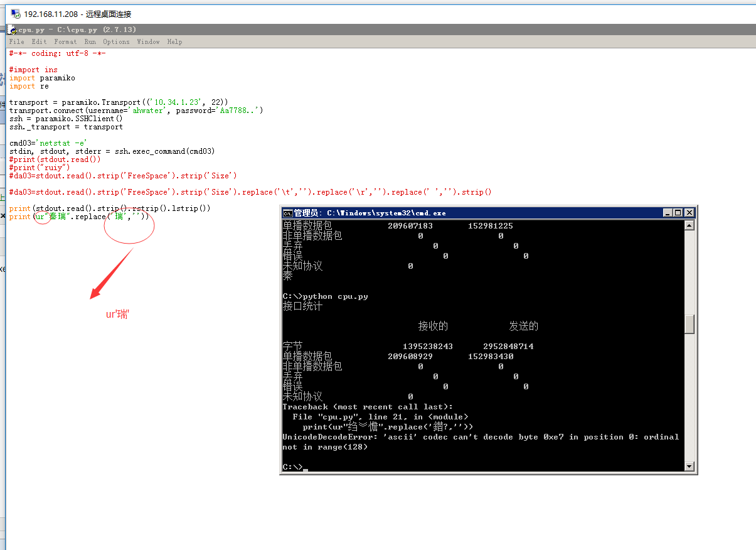
Task: Click the line 'ssh._transport = transport'
Action: pyautogui.click(x=66, y=127)
